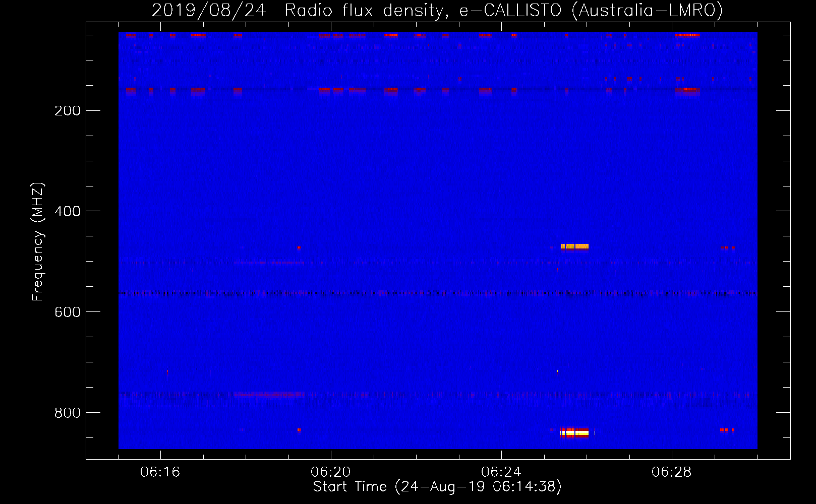Click the 600 frequency tick label
Image resolution: width=816 pixels, height=504 pixels.
[68, 312]
